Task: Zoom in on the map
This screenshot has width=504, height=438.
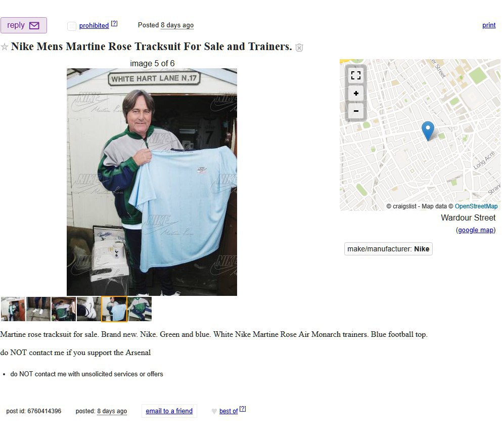Action: [356, 93]
